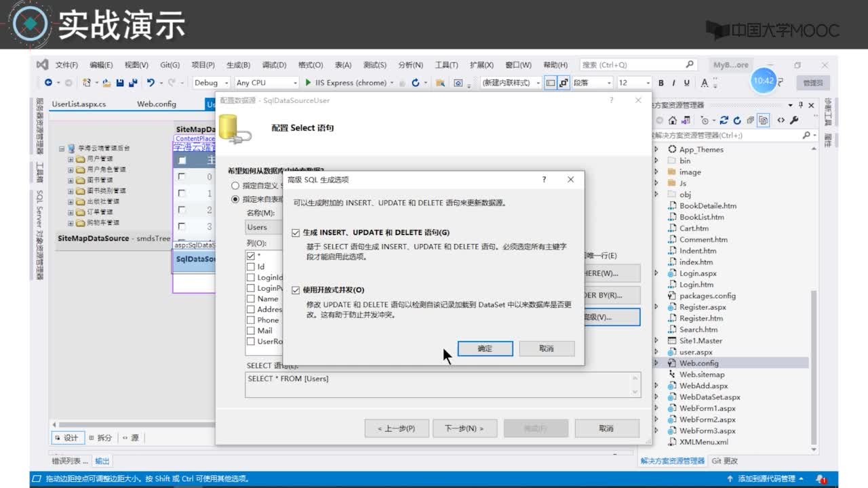
Task: Click the Save All toolbar icon
Action: tap(132, 83)
